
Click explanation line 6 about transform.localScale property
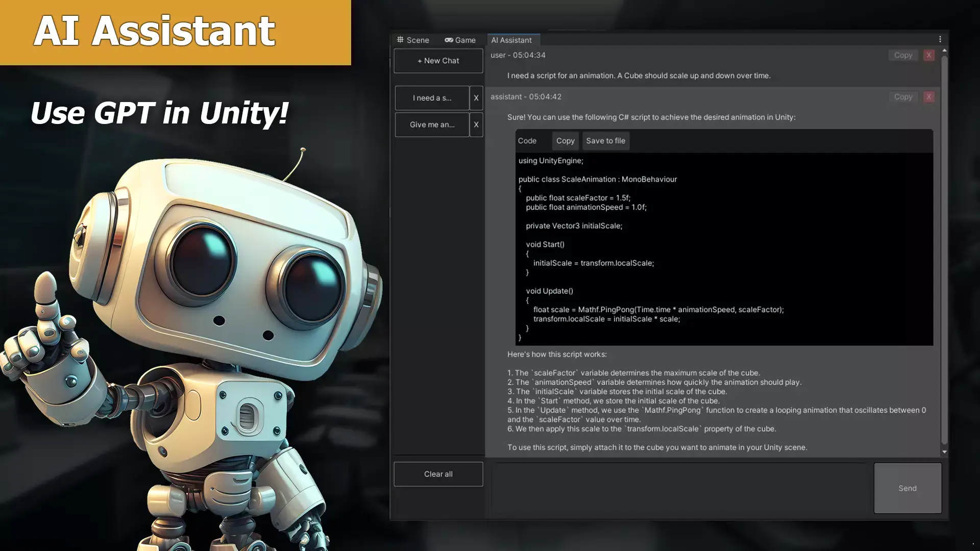coord(642,429)
